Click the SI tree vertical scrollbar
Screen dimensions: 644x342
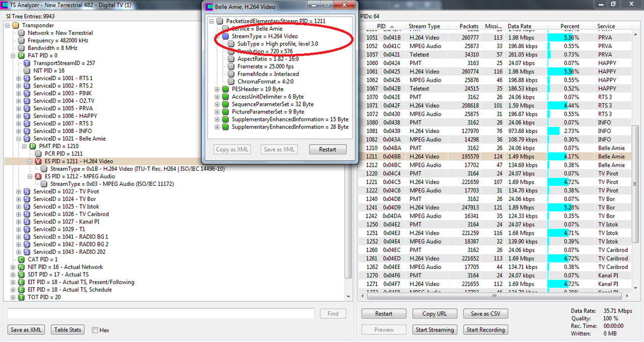click(348, 161)
